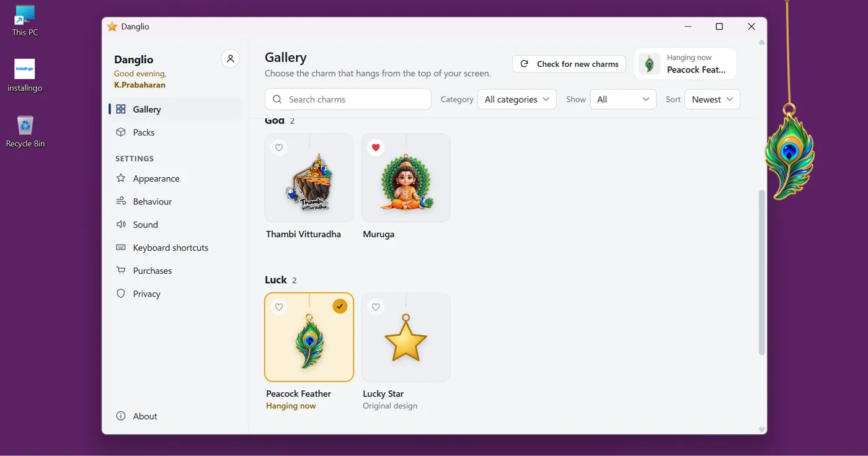Open Privacy settings

click(175, 293)
